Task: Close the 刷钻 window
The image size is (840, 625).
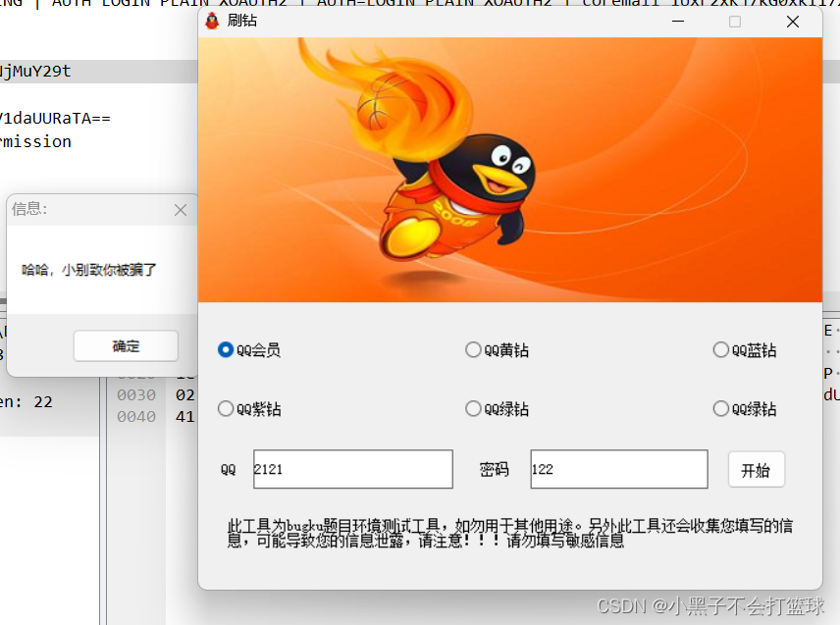Action: (x=792, y=22)
